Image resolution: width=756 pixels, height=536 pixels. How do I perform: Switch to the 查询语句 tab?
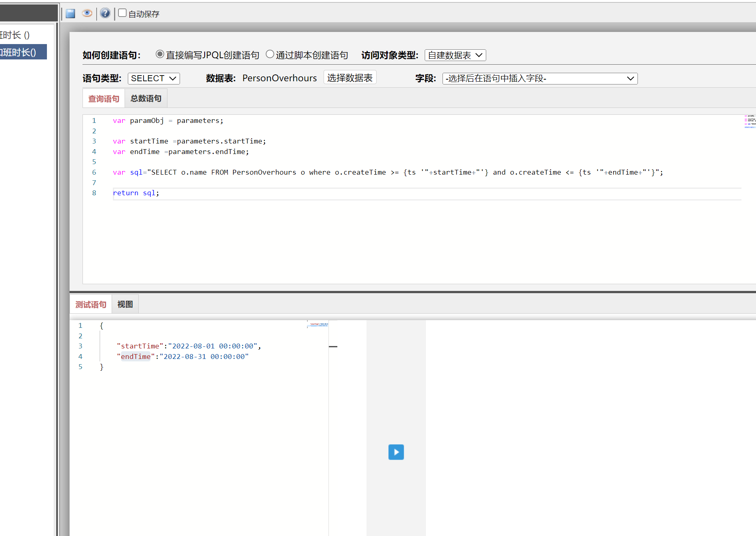coord(104,99)
